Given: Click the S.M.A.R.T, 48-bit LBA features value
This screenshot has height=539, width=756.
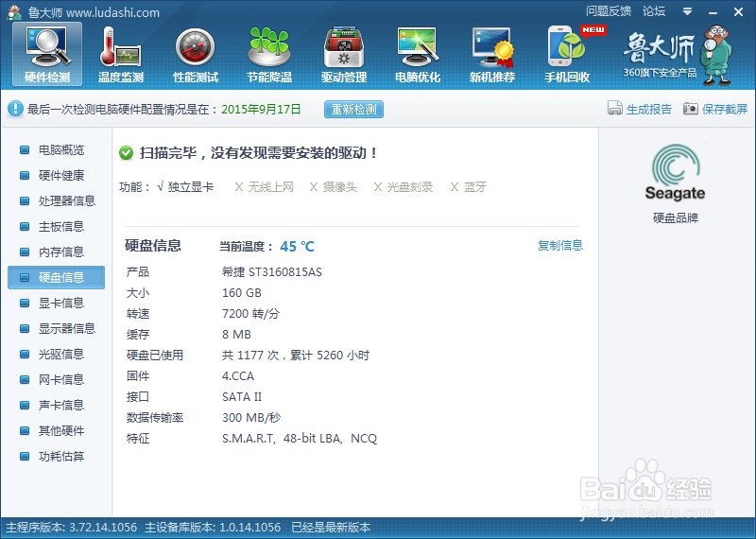Looking at the screenshot, I should [x=300, y=438].
